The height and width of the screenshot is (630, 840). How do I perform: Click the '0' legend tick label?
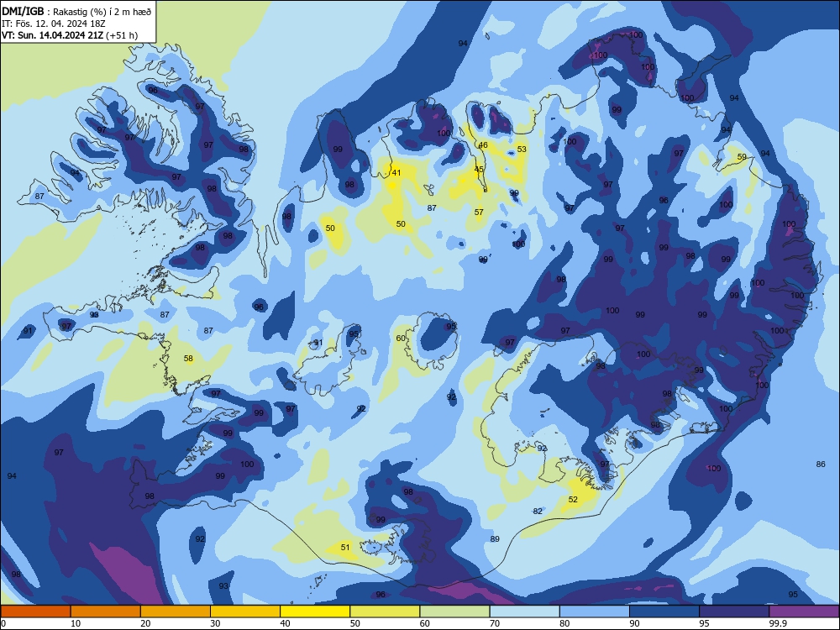pyautogui.click(x=3, y=623)
